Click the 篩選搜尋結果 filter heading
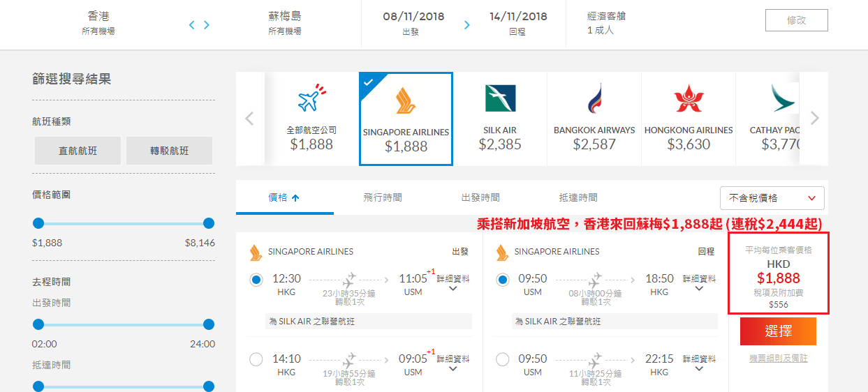Viewport: 868px width, 392px height. coord(71,79)
